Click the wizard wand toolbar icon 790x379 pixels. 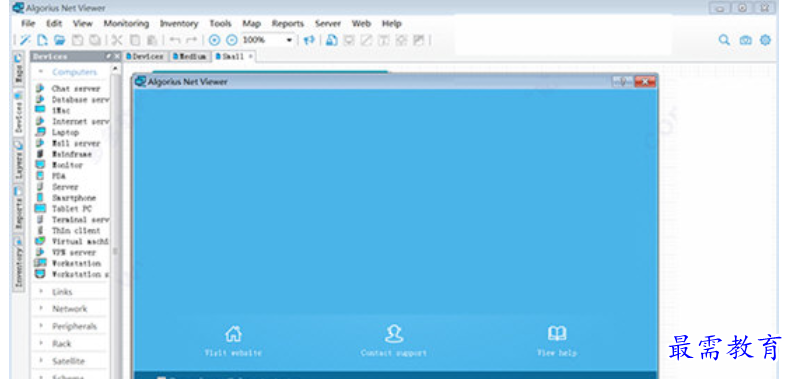[x=25, y=40]
